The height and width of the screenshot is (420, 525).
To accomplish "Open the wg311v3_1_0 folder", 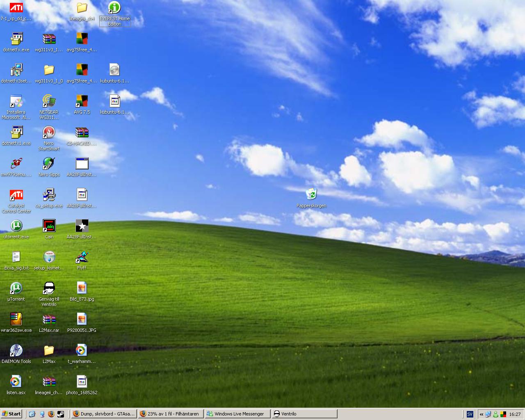I will tap(49, 74).
